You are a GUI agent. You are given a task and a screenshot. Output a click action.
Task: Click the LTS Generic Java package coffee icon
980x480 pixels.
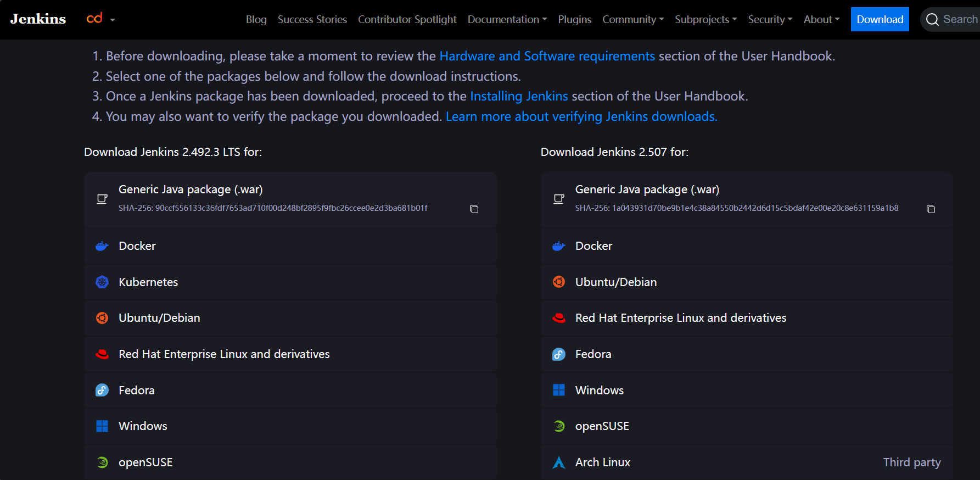pos(102,199)
